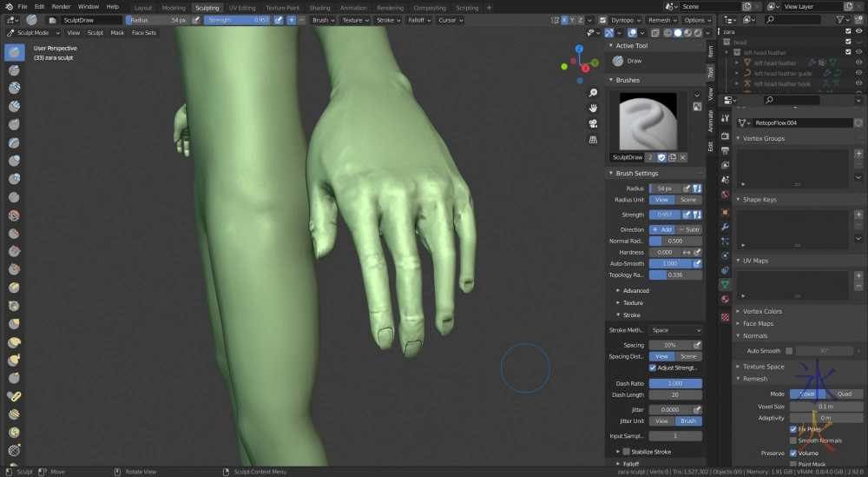The height and width of the screenshot is (477, 868).
Task: Enable the Stabilize Stroke checkbox
Action: coord(626,452)
